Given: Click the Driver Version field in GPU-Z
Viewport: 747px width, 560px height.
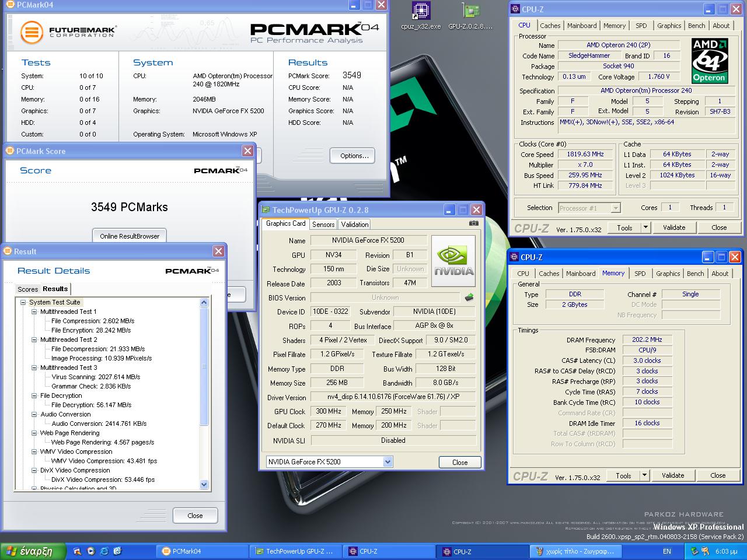Looking at the screenshot, I should pos(393,397).
